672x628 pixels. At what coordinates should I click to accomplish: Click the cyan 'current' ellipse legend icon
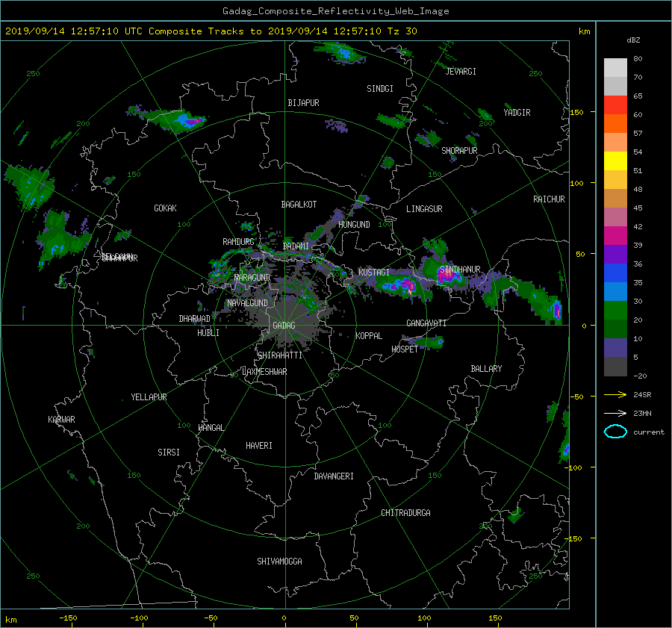615,432
